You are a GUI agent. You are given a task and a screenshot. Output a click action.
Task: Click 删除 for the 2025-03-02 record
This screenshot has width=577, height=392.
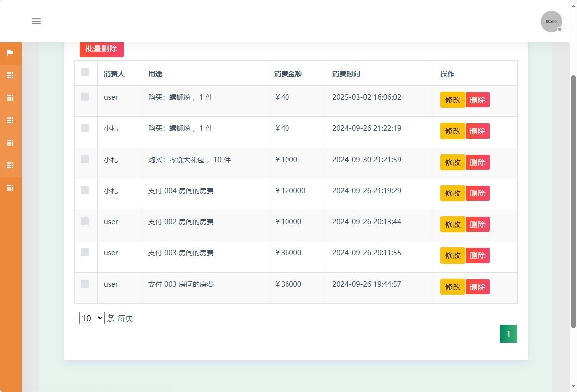pyautogui.click(x=478, y=100)
